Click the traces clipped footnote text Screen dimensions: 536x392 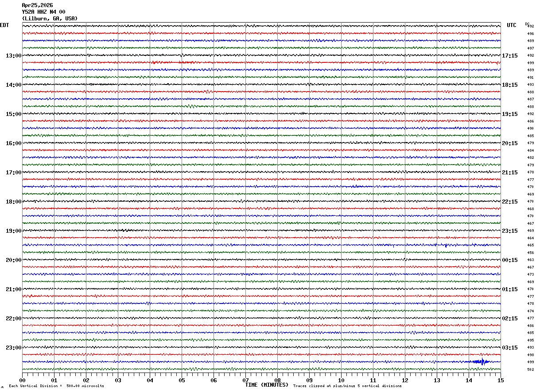point(347,386)
